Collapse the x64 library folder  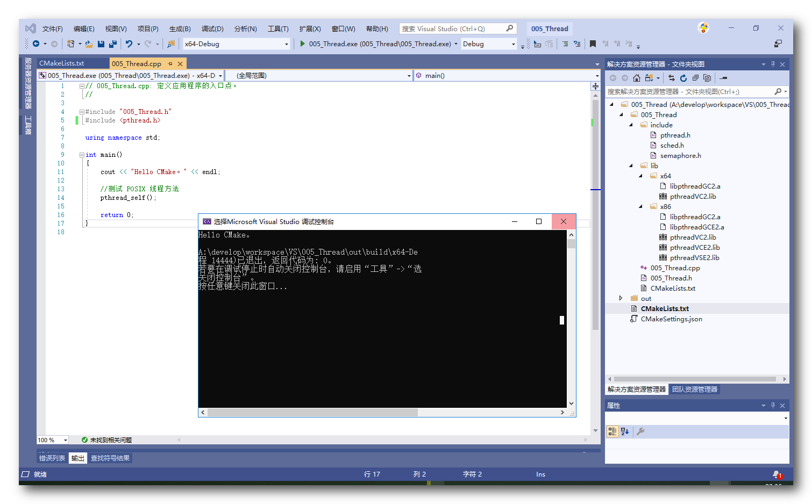click(x=640, y=176)
